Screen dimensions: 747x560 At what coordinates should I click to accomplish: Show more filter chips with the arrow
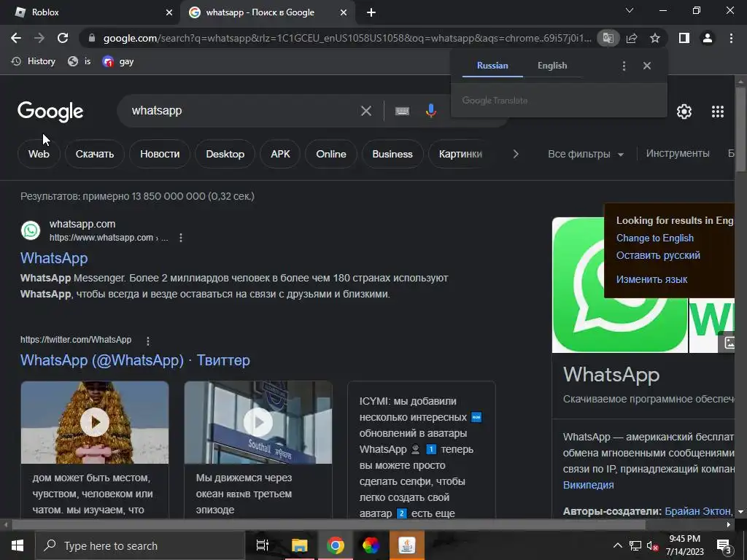pyautogui.click(x=516, y=155)
